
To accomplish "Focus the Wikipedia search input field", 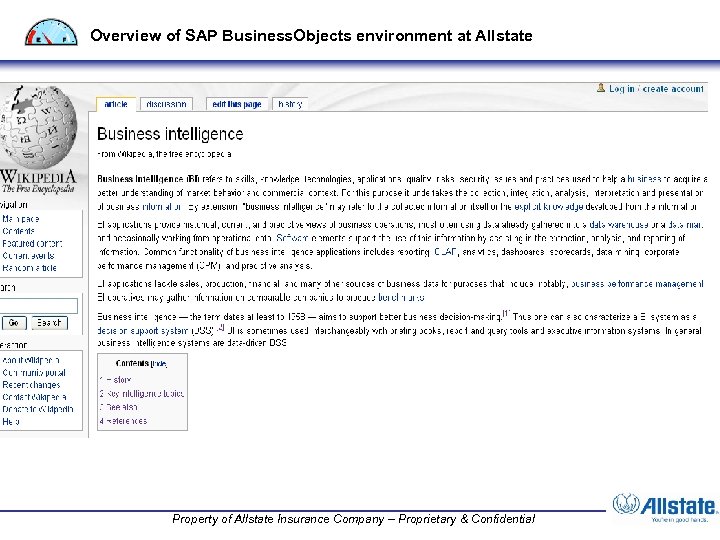I will pyautogui.click(x=39, y=306).
